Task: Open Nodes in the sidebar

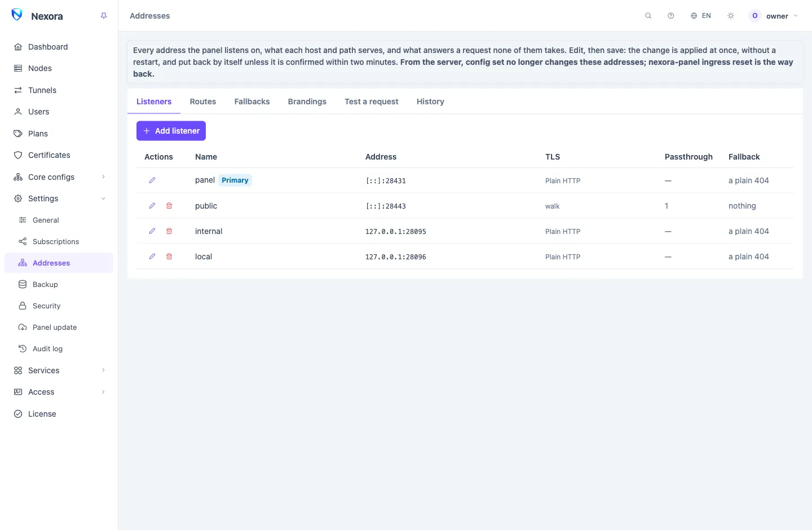Action: click(59, 68)
